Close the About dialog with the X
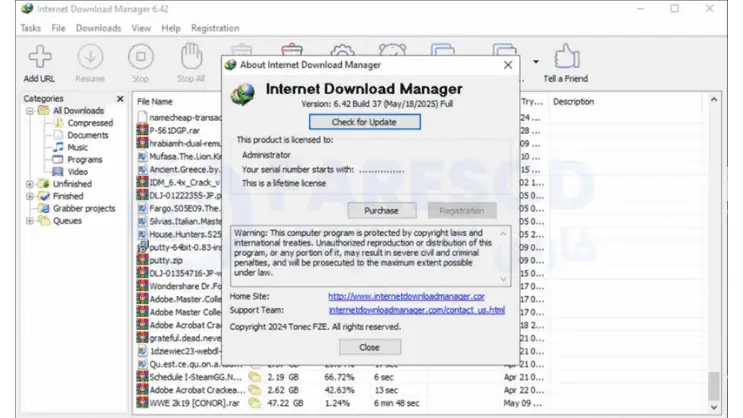Image resolution: width=743 pixels, height=418 pixels. pos(508,65)
